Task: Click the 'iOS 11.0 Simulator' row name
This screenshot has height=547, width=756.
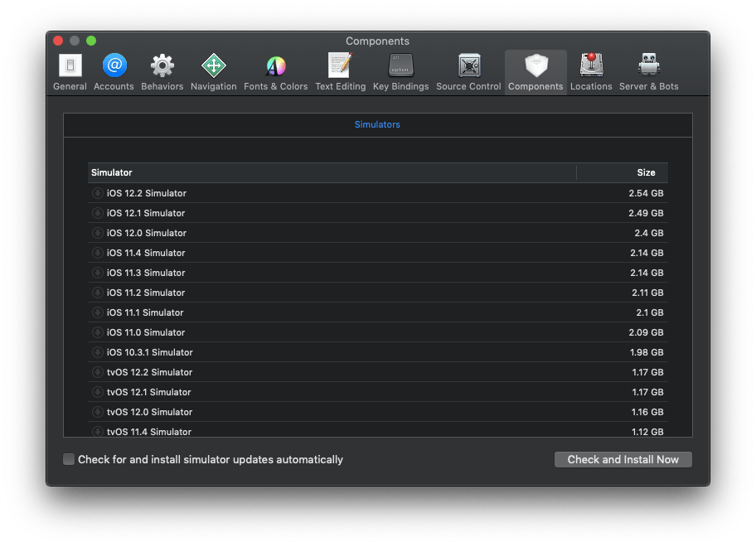Action: pos(146,332)
